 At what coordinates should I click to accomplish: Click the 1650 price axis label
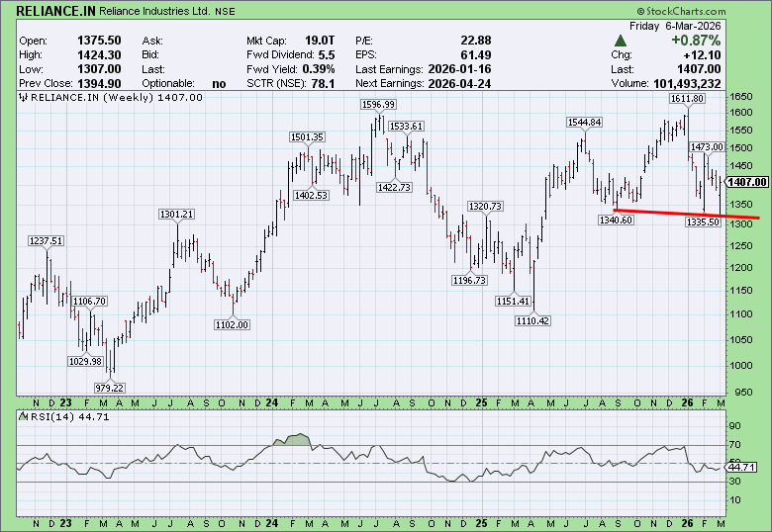tap(740, 97)
